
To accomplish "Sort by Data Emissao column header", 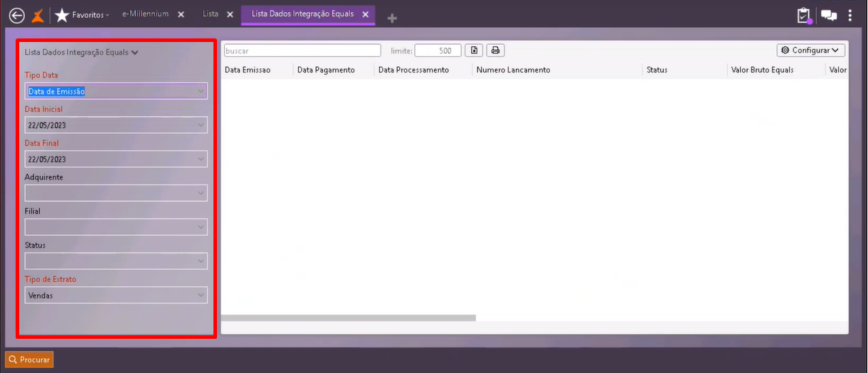I will click(x=248, y=70).
